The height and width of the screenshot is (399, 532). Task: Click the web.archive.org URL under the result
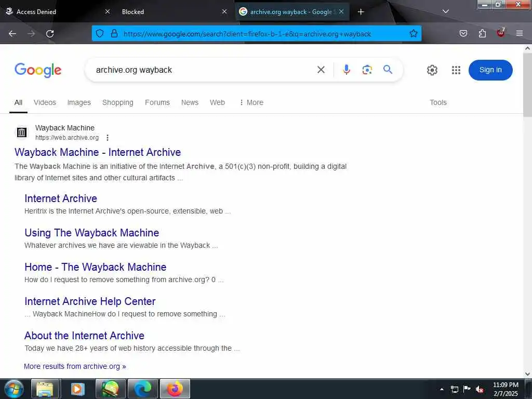coord(67,138)
